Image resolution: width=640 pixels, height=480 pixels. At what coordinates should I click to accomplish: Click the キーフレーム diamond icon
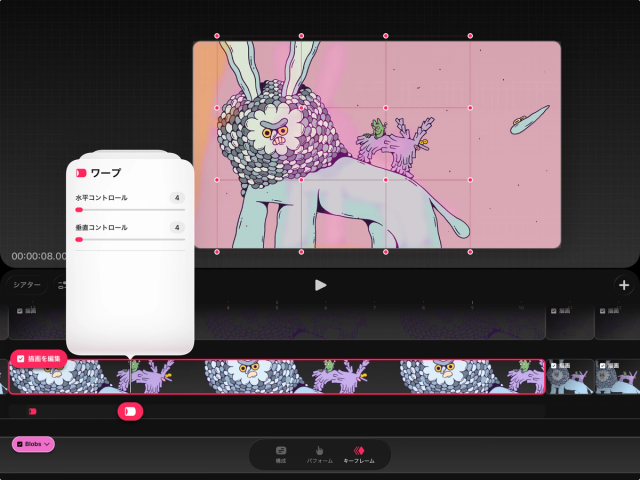[x=359, y=451]
